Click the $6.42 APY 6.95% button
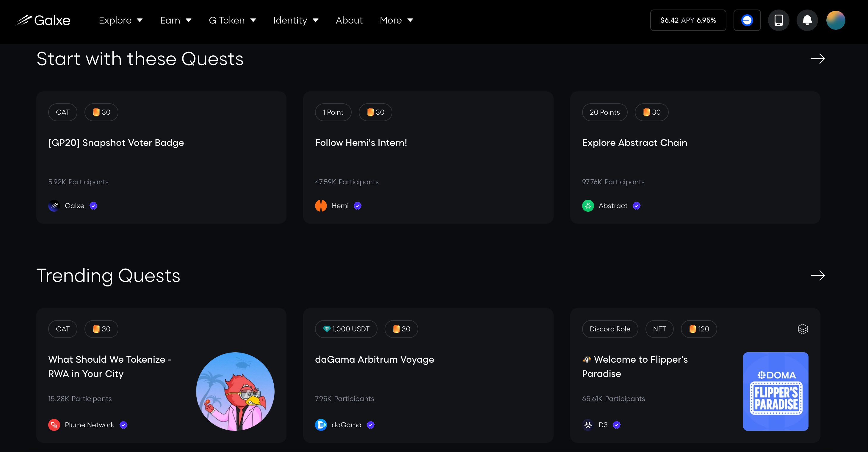 point(688,20)
